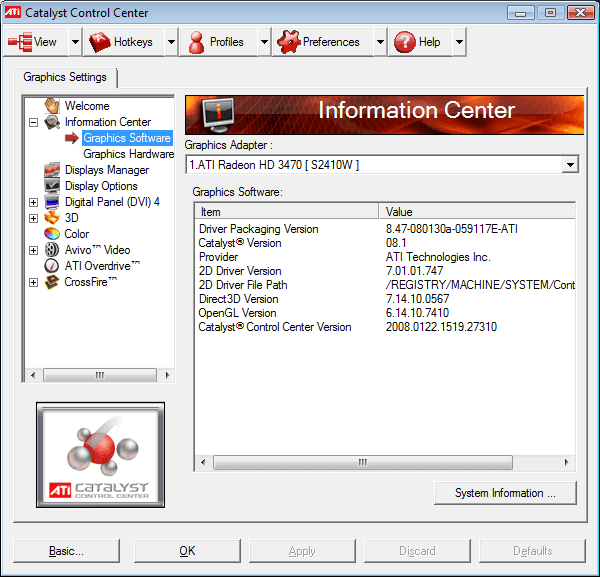Minimize the Catalyst Control Center window

pyautogui.click(x=520, y=13)
